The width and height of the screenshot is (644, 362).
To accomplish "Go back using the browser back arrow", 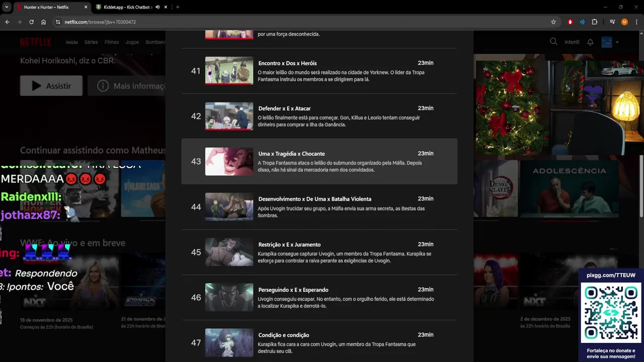I will click(x=7, y=22).
